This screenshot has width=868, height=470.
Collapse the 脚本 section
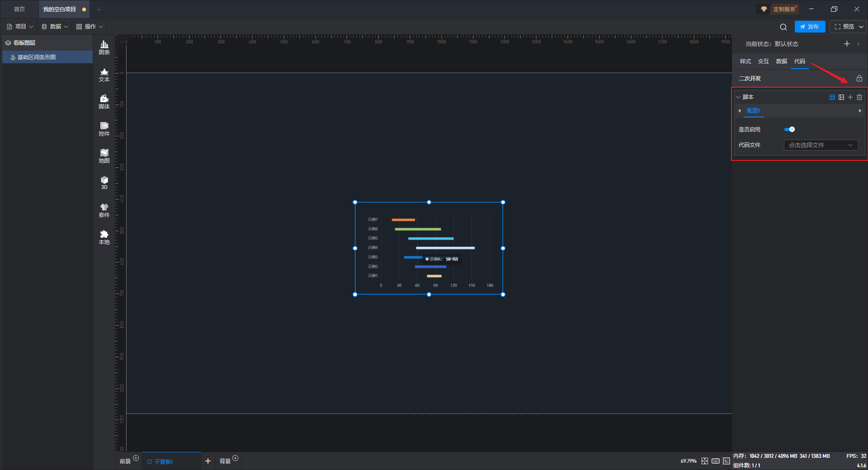tap(739, 97)
